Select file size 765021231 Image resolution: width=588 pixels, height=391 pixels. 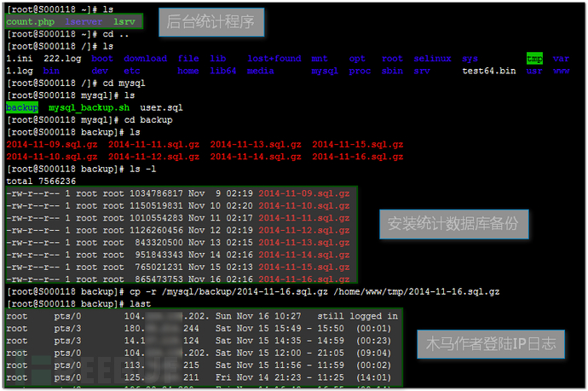click(x=159, y=267)
